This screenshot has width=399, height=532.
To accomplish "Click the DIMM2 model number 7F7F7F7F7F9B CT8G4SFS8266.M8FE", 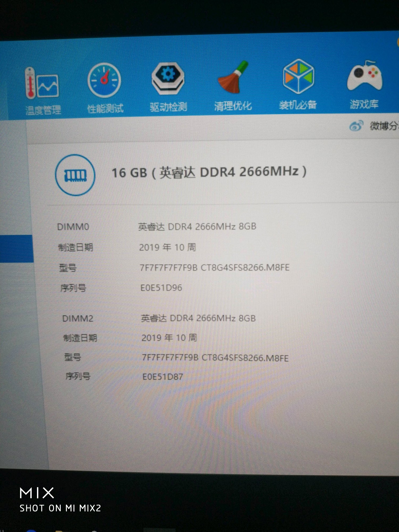I will [215, 358].
